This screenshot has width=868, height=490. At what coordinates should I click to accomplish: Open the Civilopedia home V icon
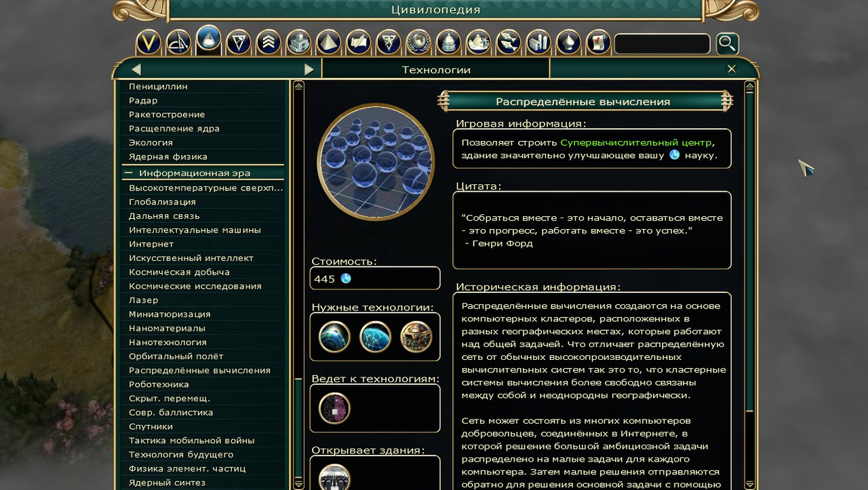point(149,43)
